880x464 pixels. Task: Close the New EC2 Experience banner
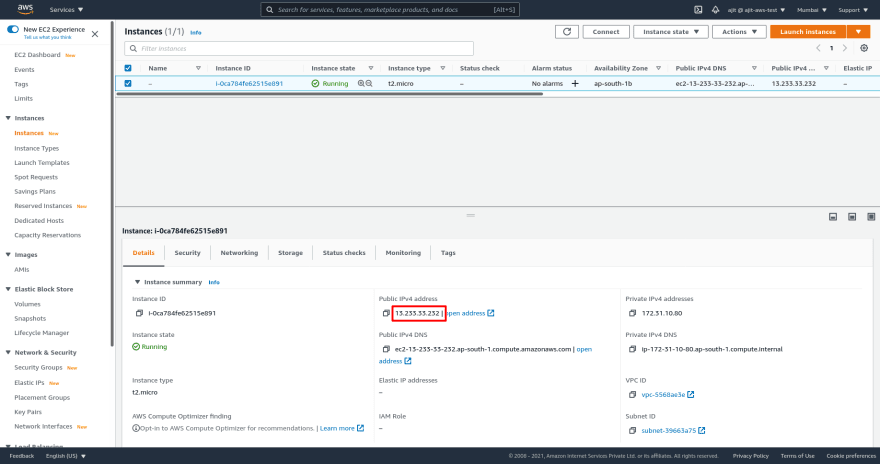pyautogui.click(x=95, y=34)
